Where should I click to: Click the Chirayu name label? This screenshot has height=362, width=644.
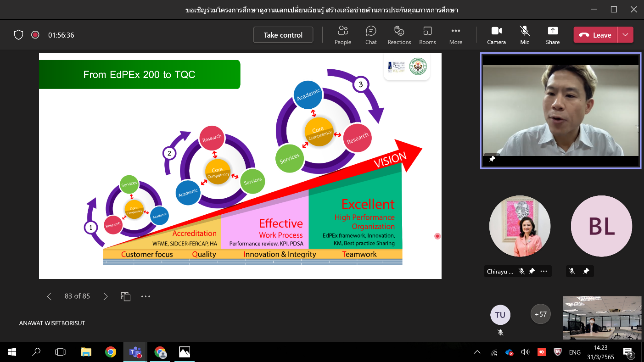tap(499, 272)
